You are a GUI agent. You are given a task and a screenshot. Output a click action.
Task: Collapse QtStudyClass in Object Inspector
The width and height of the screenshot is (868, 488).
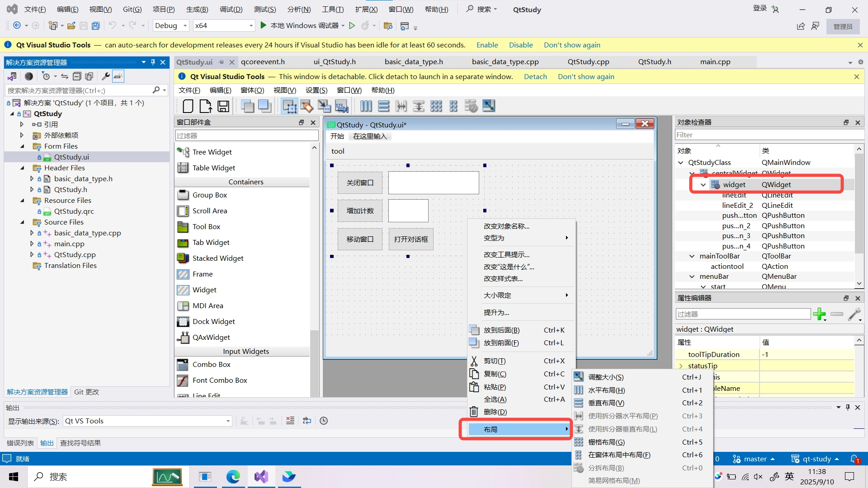681,162
